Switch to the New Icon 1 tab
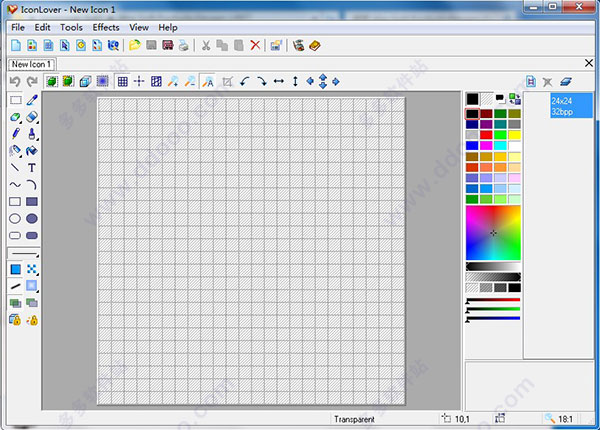Viewport: 600px width, 430px height. click(x=32, y=64)
